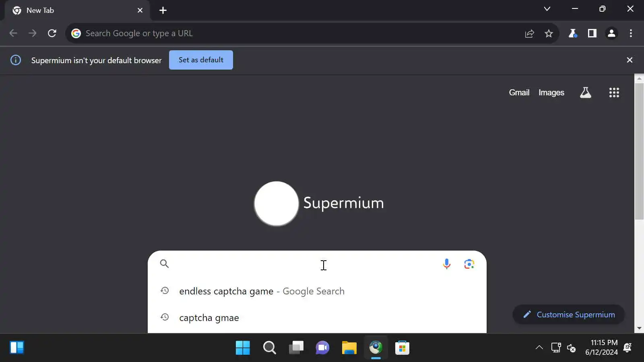
Task: Click Set as default button
Action: 201,60
